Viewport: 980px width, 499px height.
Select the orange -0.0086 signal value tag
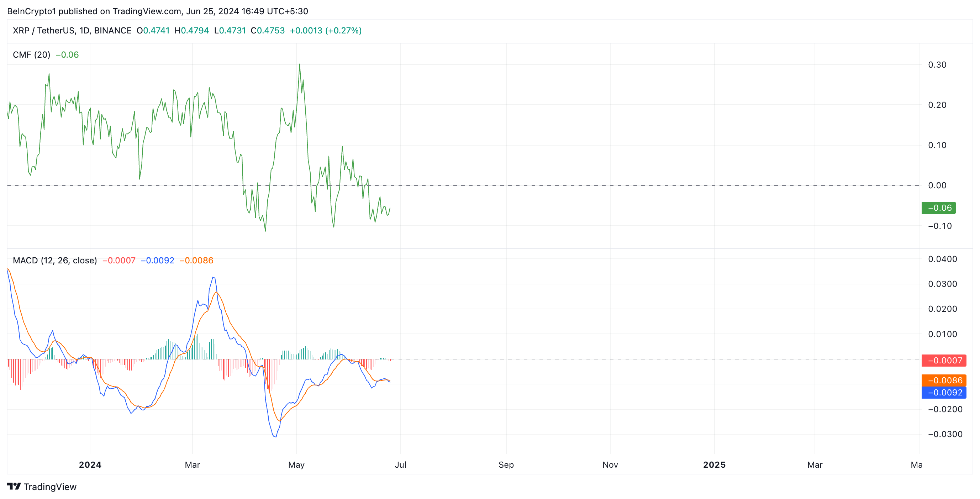(x=943, y=380)
